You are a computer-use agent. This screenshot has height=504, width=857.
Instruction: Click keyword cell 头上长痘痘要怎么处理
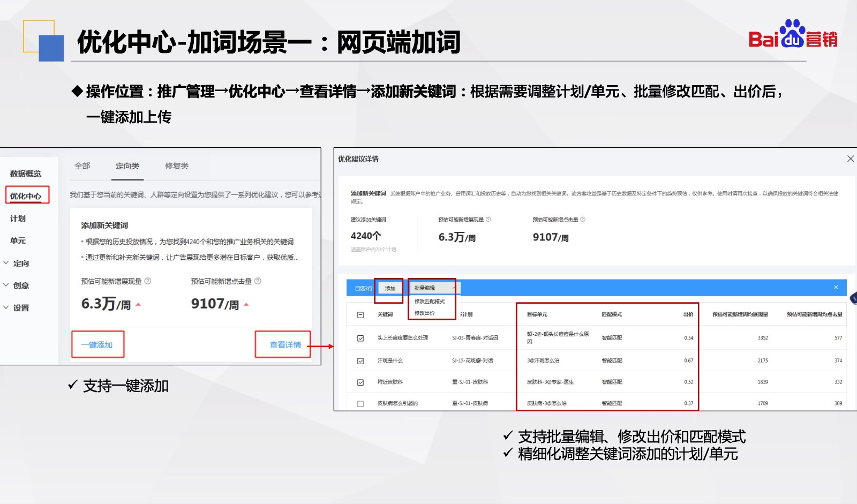pyautogui.click(x=402, y=338)
